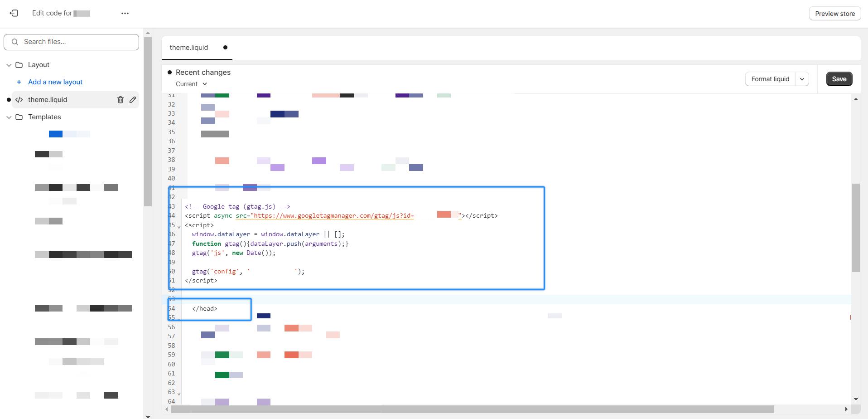Click the fold arrow at line 55
The width and height of the screenshot is (868, 419).
click(179, 319)
